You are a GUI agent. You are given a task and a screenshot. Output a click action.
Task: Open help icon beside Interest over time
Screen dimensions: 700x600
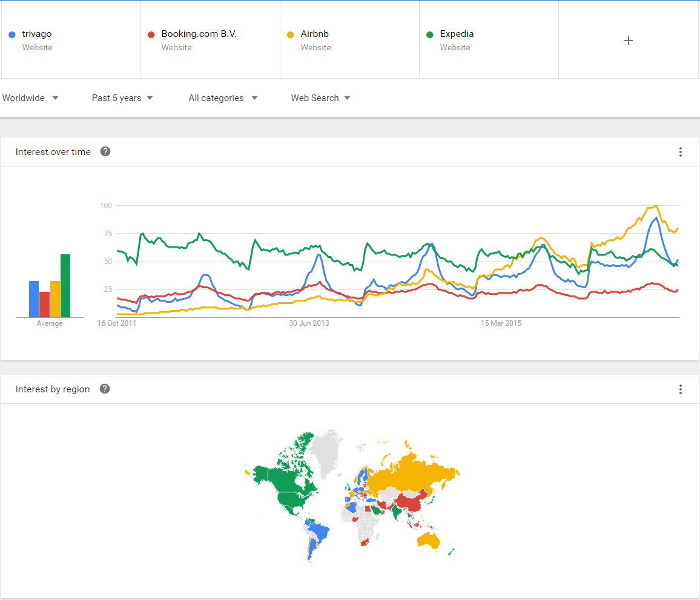(x=105, y=151)
